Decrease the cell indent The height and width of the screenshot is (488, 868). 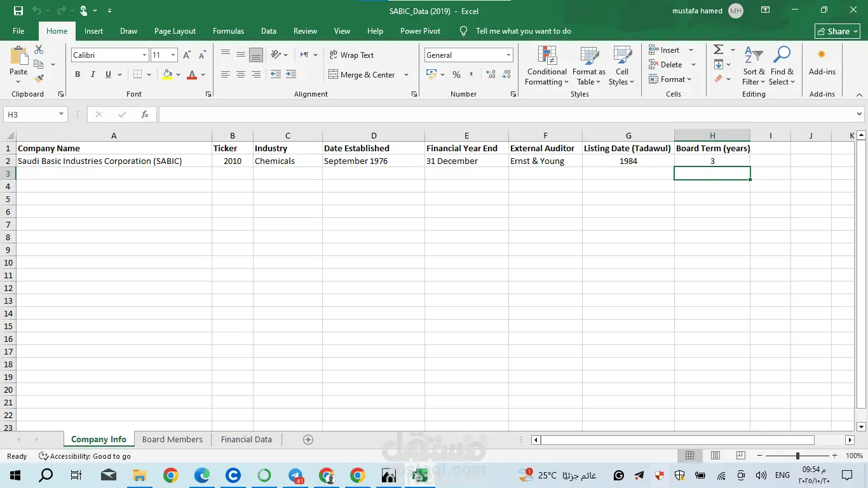[x=276, y=74]
